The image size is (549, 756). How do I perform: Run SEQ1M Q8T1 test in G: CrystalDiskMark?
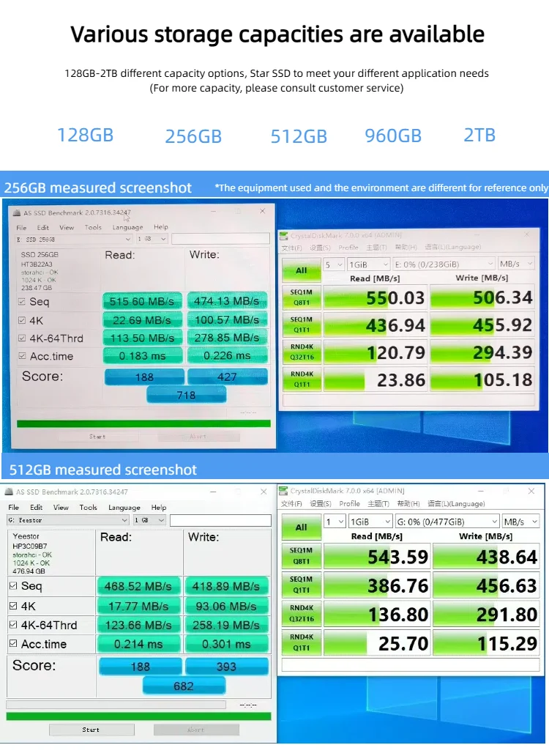point(301,556)
